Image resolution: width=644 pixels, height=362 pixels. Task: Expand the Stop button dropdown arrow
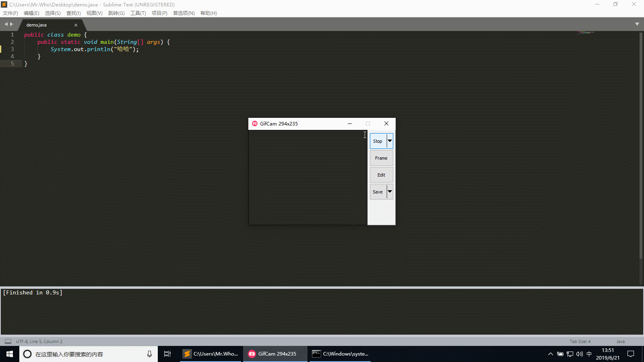tap(390, 141)
